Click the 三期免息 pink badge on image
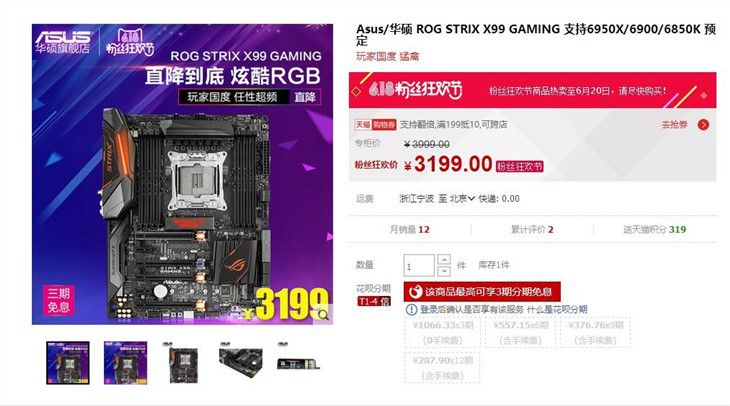Viewport: 730px width, 406px height. click(x=58, y=300)
